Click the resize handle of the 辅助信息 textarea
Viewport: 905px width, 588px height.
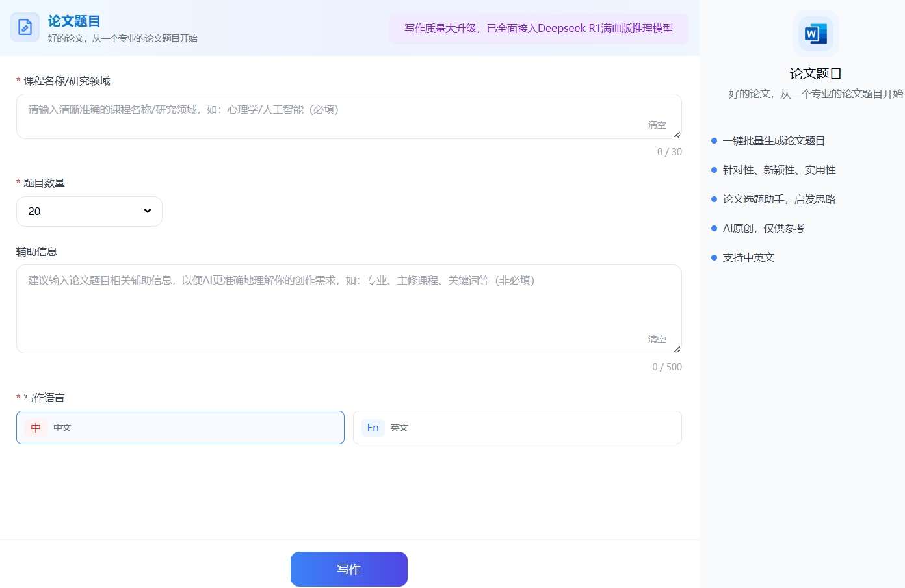677,349
